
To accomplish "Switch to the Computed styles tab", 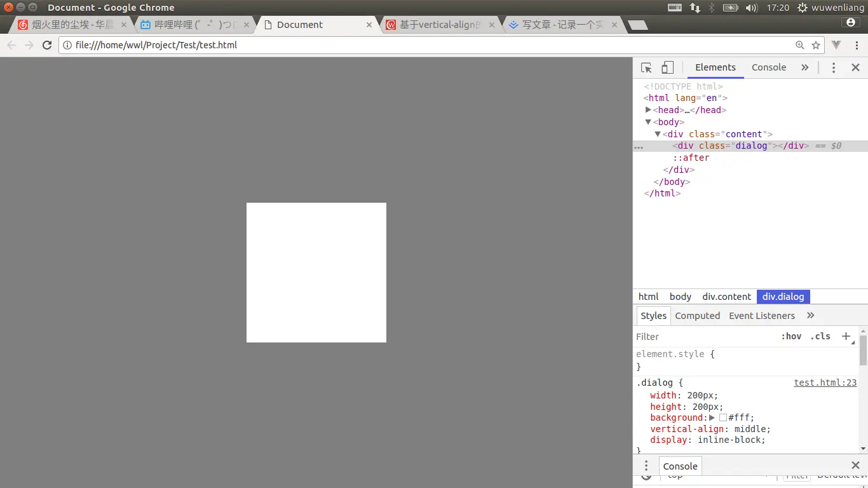I will click(x=698, y=316).
